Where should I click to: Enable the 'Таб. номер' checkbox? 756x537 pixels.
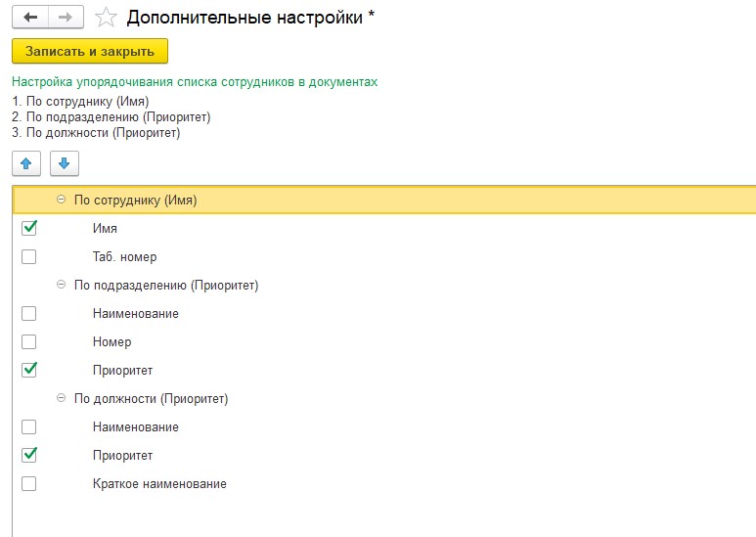pos(28,256)
